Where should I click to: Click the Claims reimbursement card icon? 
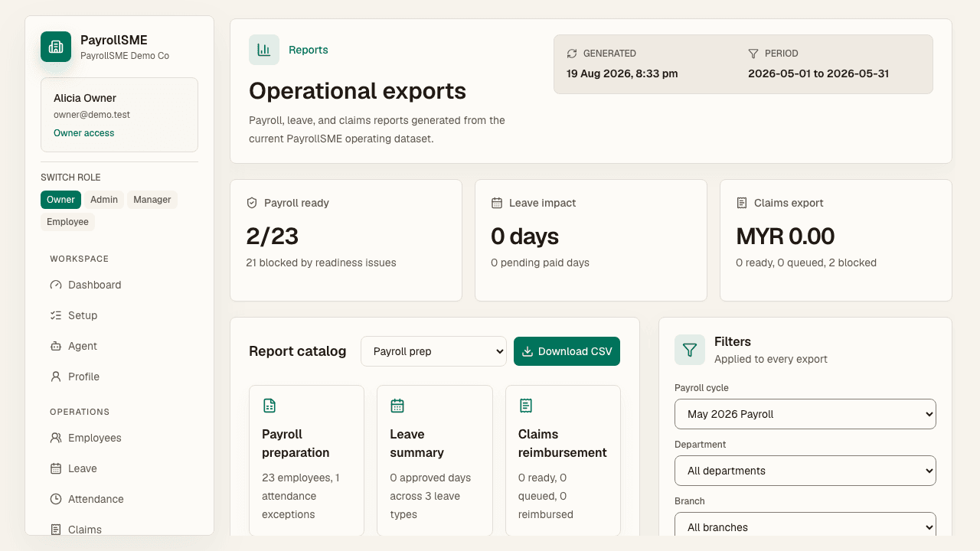[525, 406]
